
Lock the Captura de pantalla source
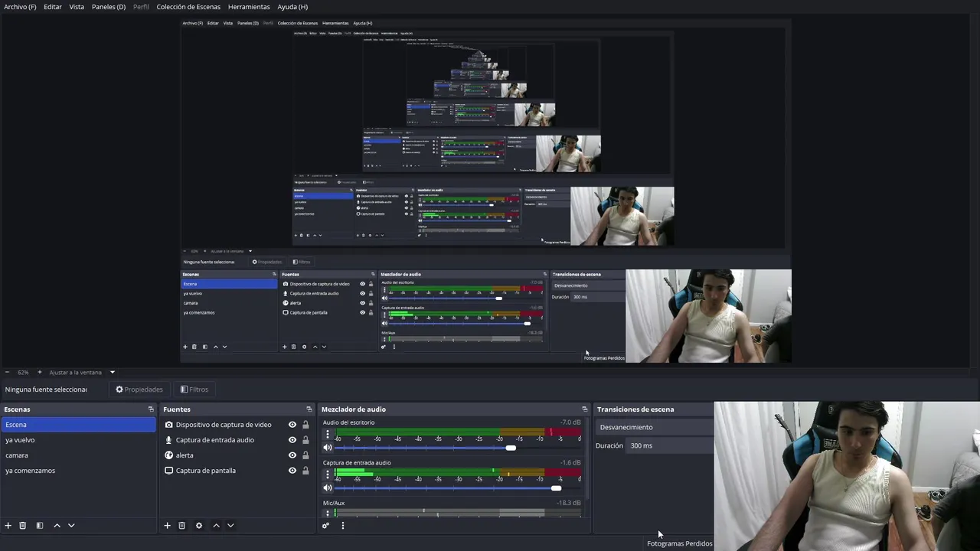coord(305,471)
